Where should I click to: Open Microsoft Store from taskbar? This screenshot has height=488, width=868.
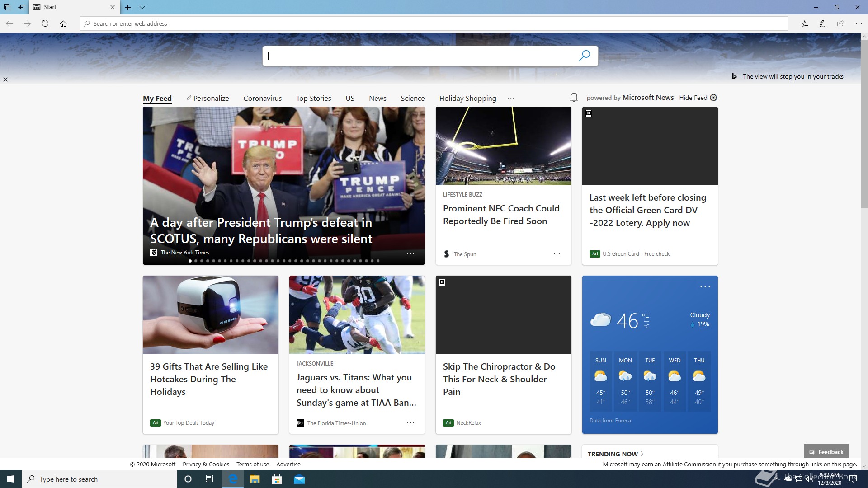pos(277,479)
